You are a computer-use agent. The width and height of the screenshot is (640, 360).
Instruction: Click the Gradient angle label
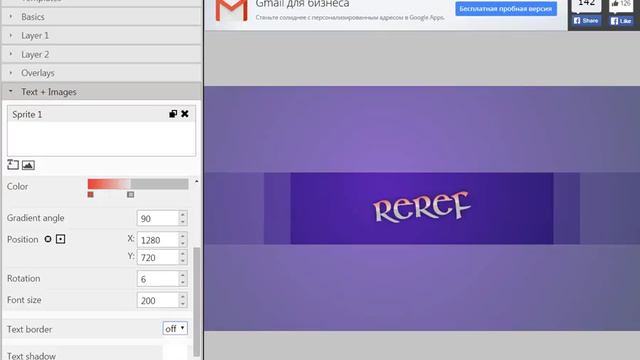tap(36, 218)
